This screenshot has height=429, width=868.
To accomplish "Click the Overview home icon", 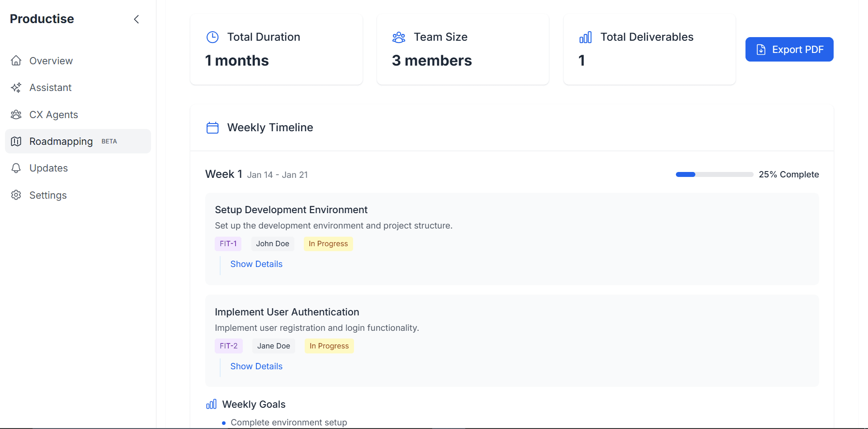I will 16,61.
